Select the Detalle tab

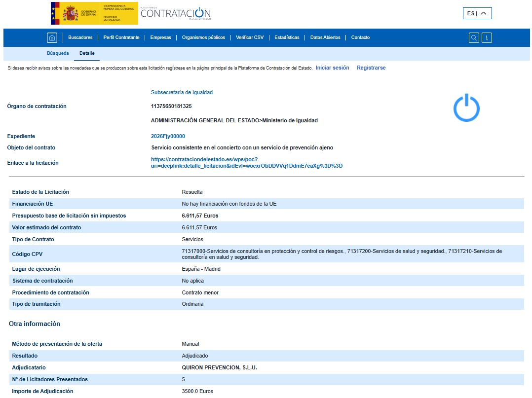(x=86, y=53)
